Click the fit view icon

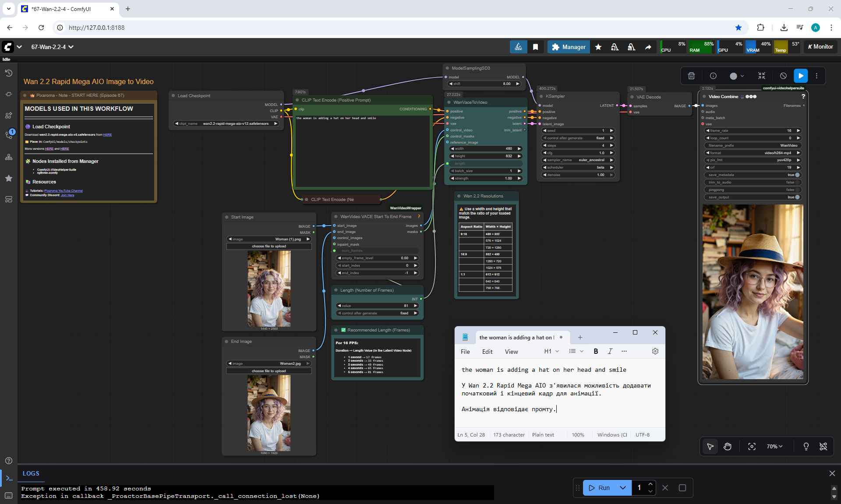click(752, 446)
